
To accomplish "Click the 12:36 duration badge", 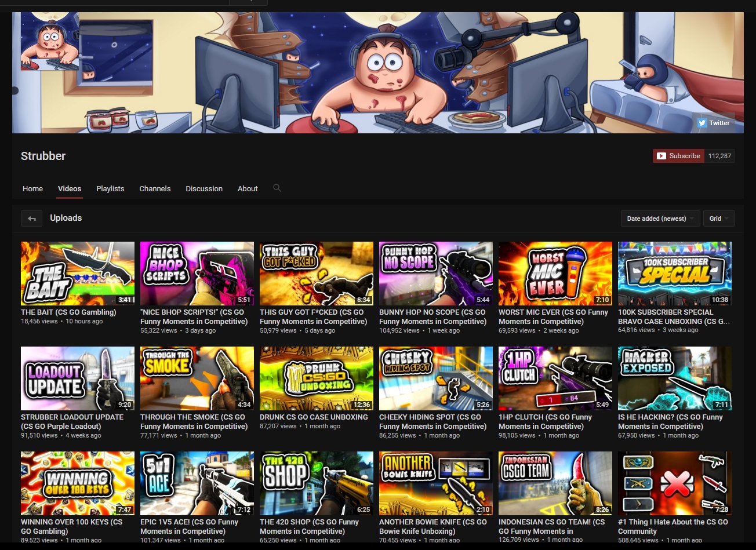I will 361,405.
